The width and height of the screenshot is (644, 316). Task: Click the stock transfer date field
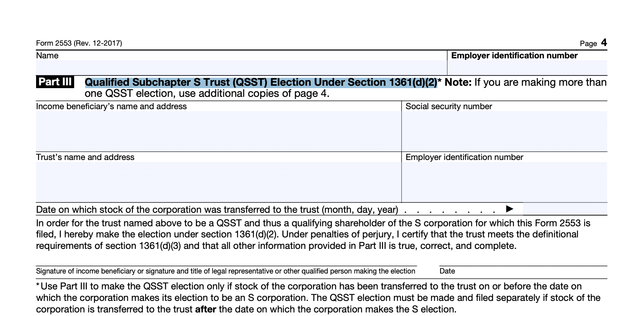[x=565, y=209]
